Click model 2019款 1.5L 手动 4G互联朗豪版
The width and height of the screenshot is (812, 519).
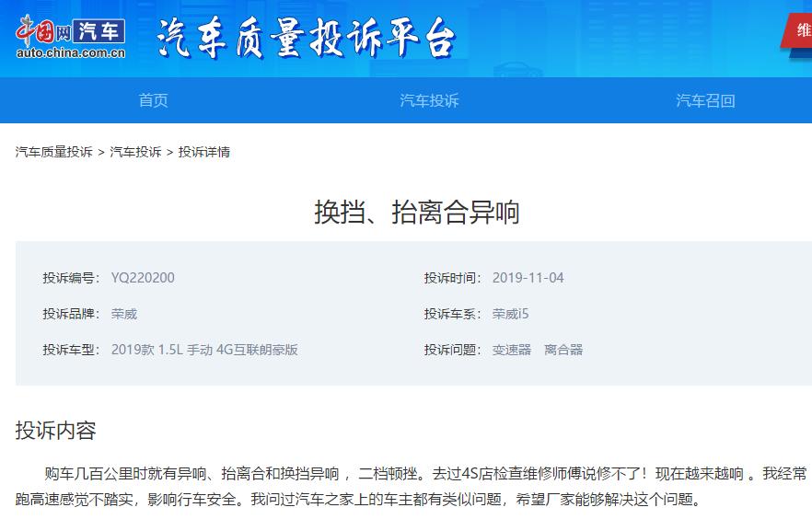coord(204,350)
